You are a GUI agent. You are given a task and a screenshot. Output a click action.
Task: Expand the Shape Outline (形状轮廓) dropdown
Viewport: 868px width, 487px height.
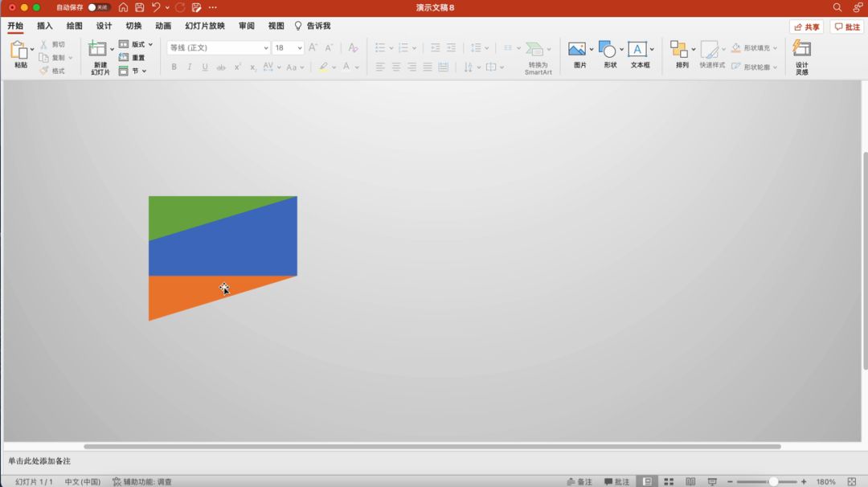[775, 67]
